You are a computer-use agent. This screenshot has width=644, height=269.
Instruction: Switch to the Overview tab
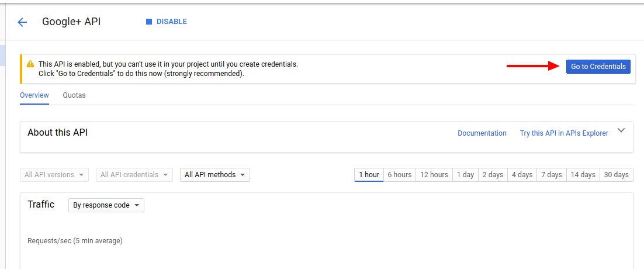tap(34, 95)
